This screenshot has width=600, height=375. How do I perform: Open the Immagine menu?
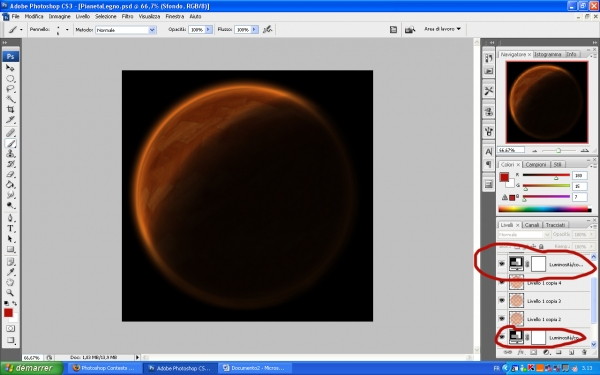59,16
